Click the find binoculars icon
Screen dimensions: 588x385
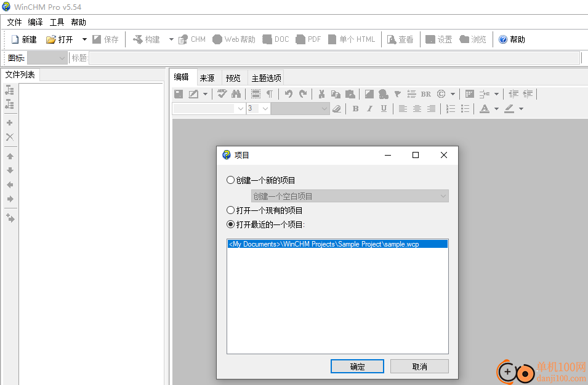click(236, 94)
